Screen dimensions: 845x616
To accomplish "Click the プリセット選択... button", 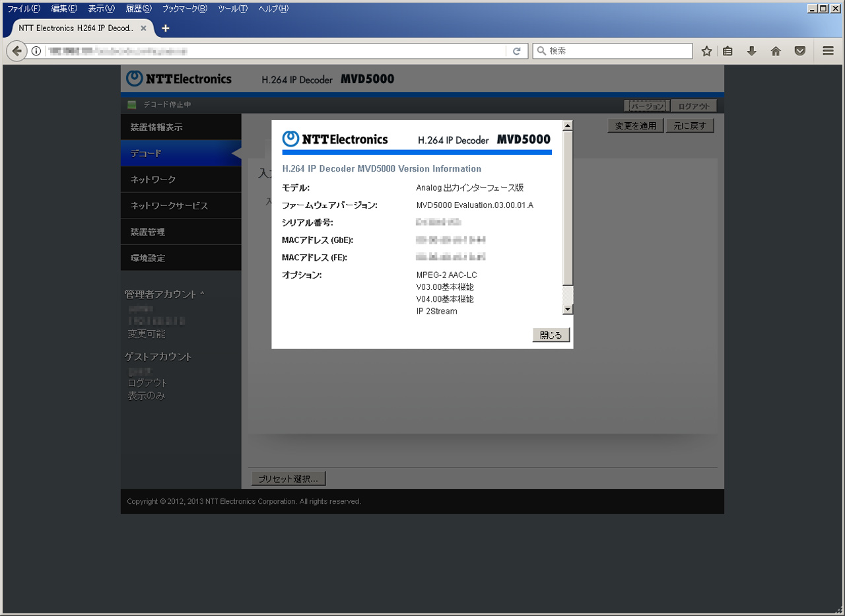I will click(288, 479).
